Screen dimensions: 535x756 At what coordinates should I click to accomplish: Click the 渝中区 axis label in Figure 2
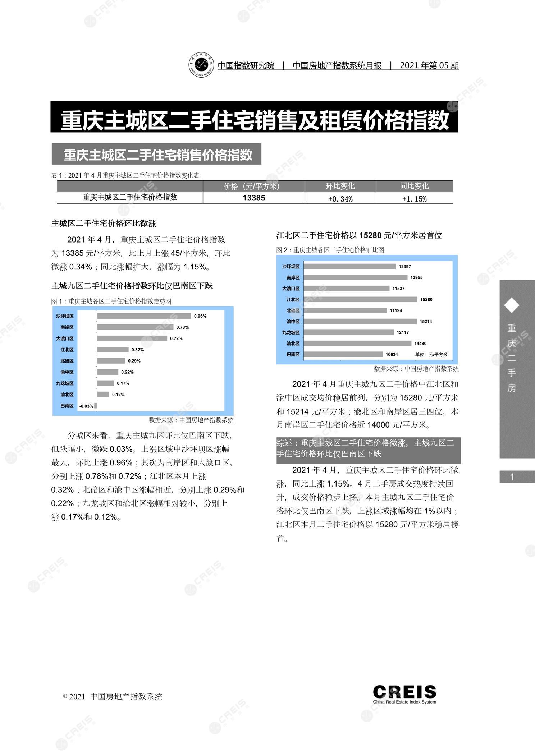pyautogui.click(x=293, y=322)
